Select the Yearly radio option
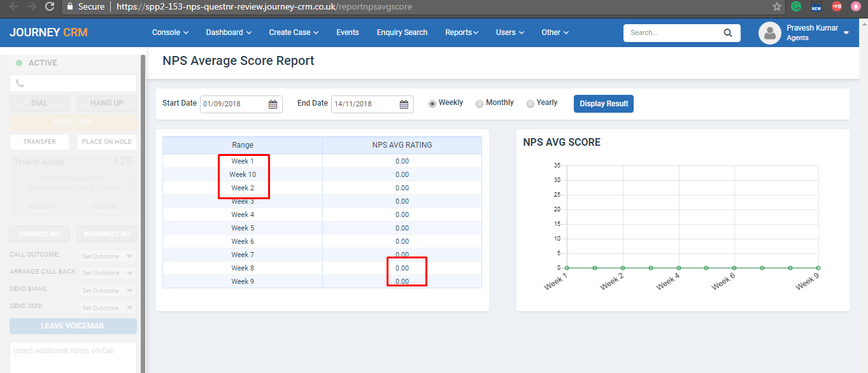The height and width of the screenshot is (373, 868). (x=530, y=104)
